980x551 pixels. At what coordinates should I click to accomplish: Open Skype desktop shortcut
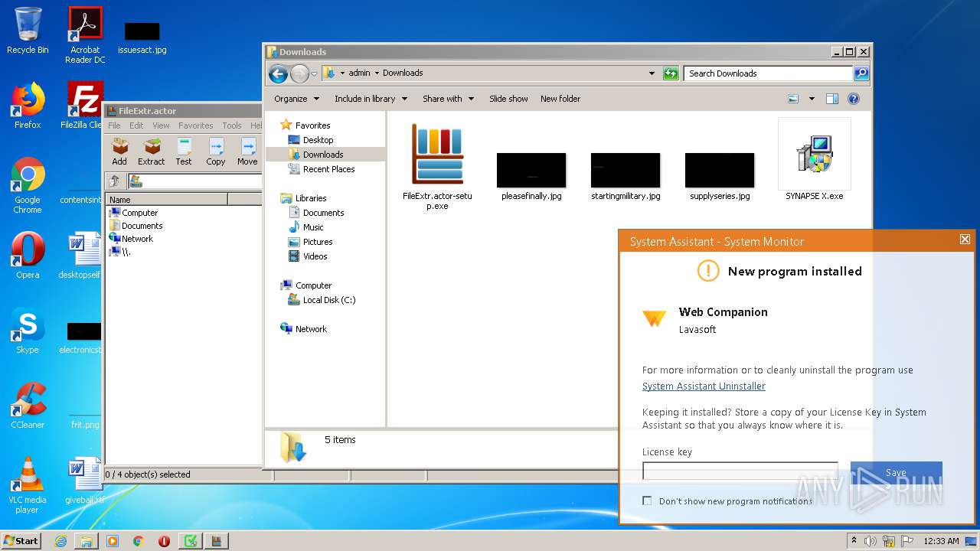(28, 331)
